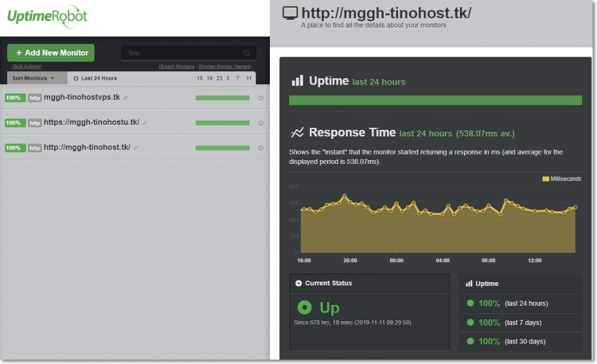597x364 pixels.
Task: Click the response time peak point near 20:00
Action: (x=345, y=196)
